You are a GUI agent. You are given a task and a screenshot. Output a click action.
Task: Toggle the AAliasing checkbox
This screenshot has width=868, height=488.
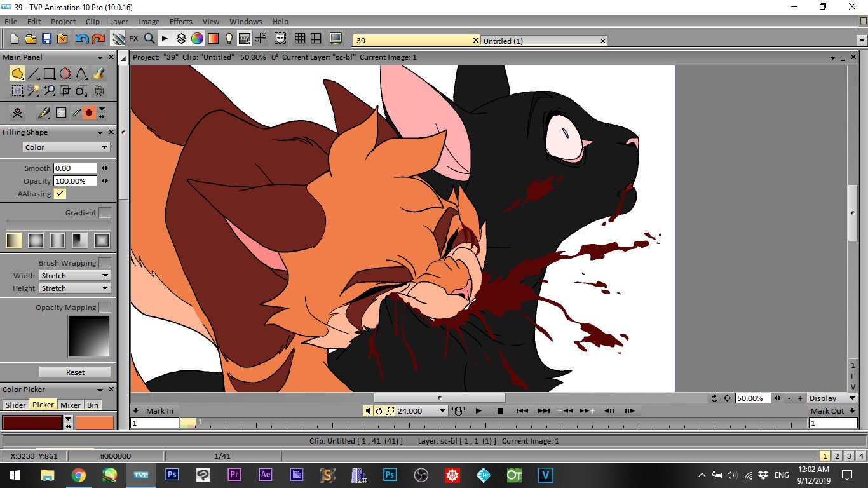(x=60, y=193)
